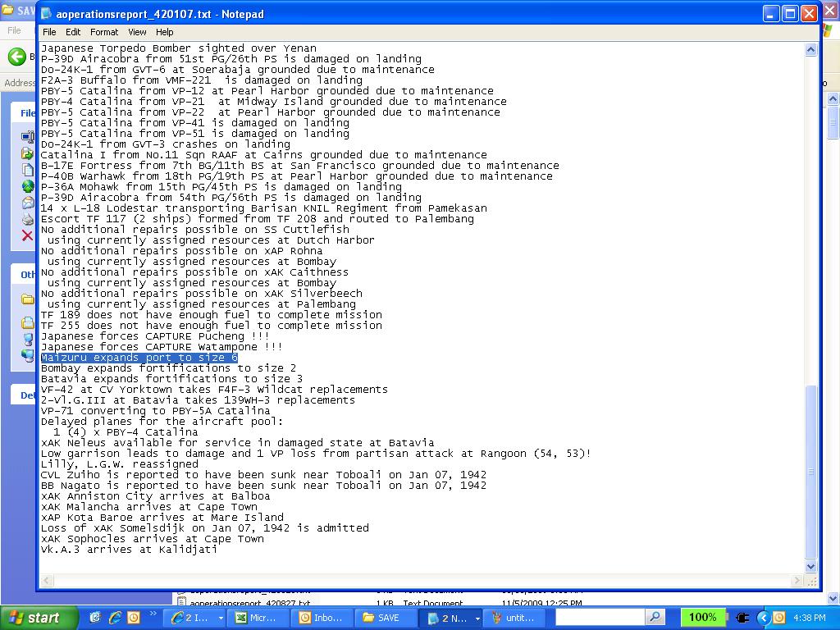
Task: Click the Notepad horizontal scrollbar right arrow
Action: [x=797, y=580]
